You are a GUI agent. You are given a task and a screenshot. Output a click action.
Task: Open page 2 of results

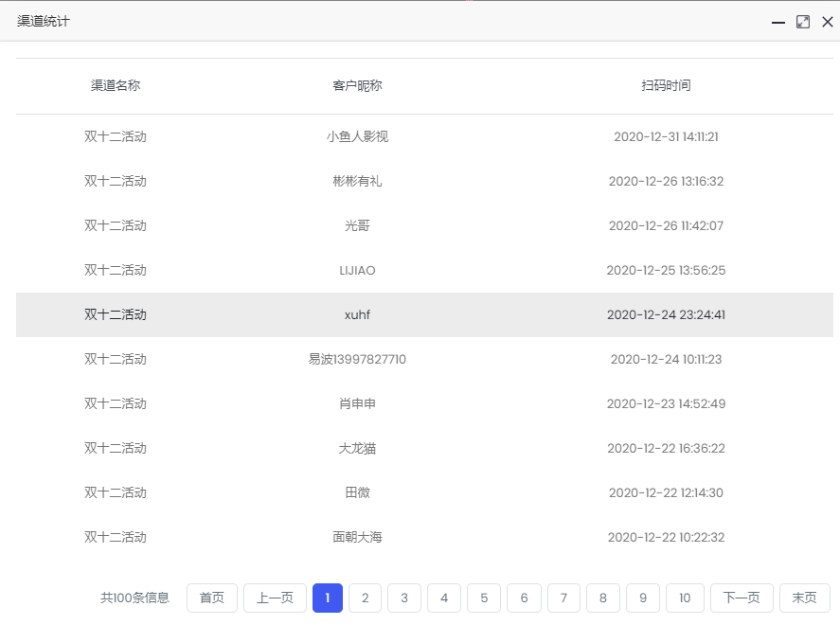tap(365, 598)
